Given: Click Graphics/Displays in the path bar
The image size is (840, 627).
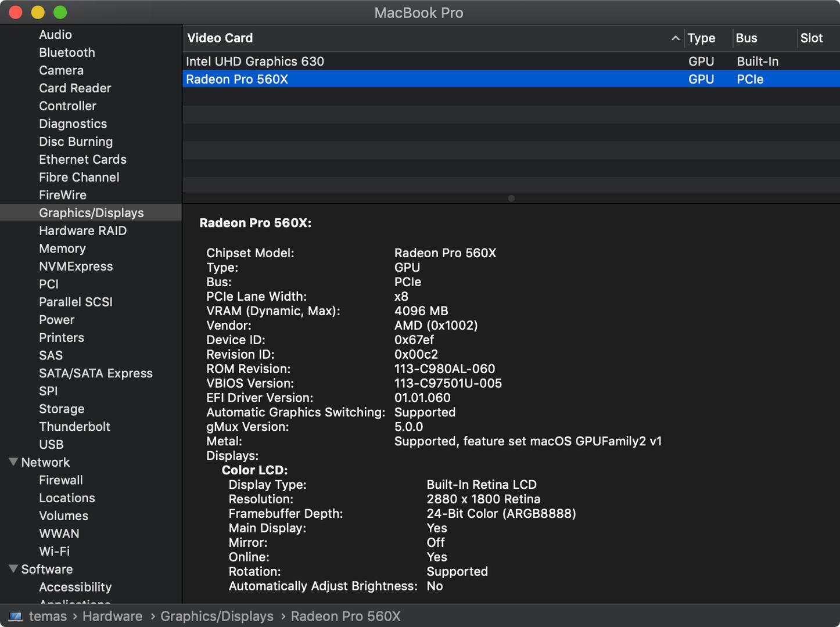Looking at the screenshot, I should coord(217,617).
